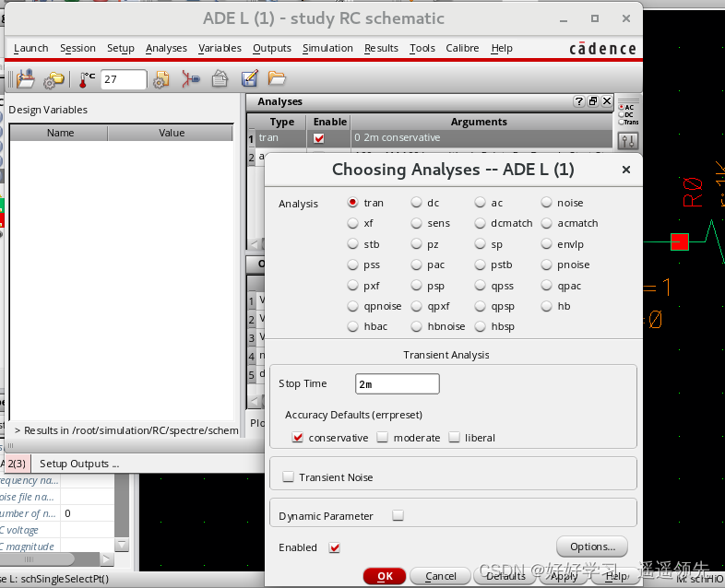Image resolution: width=725 pixels, height=588 pixels.
Task: Click the Analyses panel help question icon
Action: coord(578,101)
